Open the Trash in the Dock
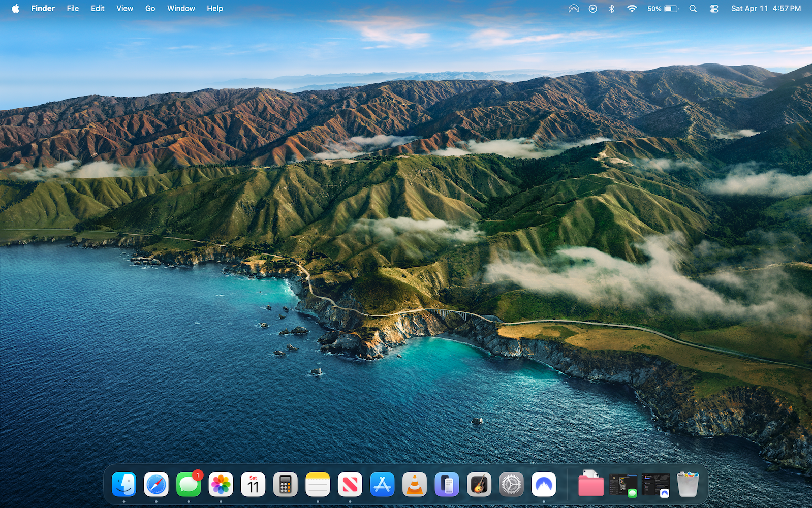Screen dimensions: 812x508 pyautogui.click(x=688, y=485)
